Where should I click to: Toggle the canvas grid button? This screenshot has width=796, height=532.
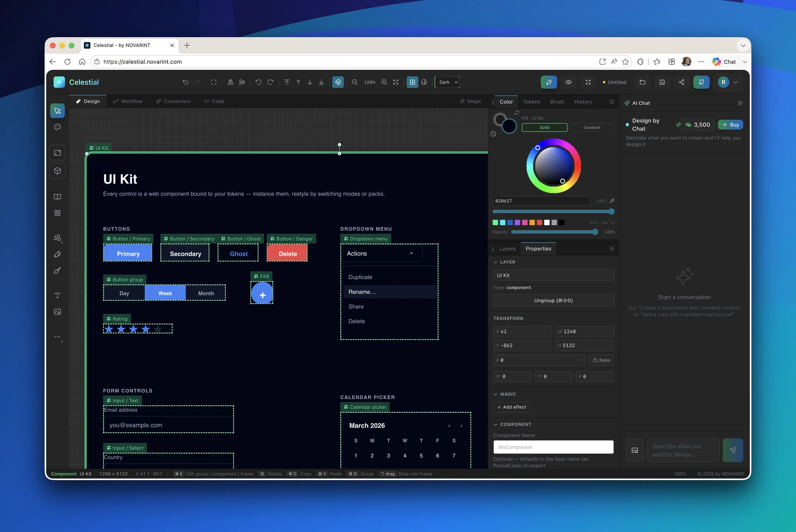(x=412, y=82)
